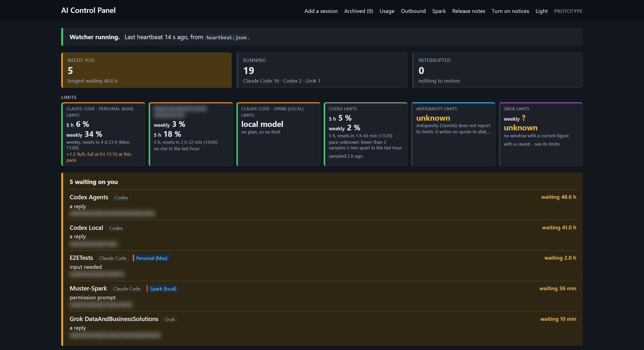The height and width of the screenshot is (350, 644).
Task: Click the Spark (local) badge
Action: [x=163, y=289]
